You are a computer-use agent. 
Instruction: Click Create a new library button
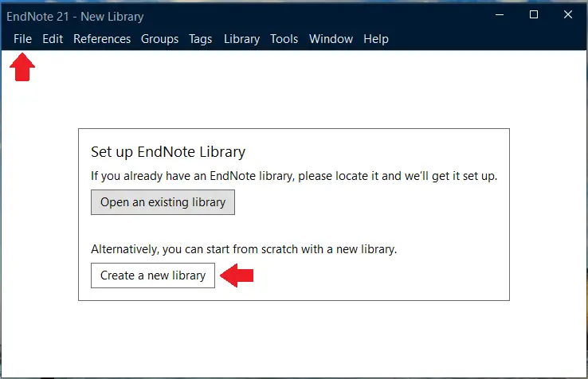(x=153, y=275)
